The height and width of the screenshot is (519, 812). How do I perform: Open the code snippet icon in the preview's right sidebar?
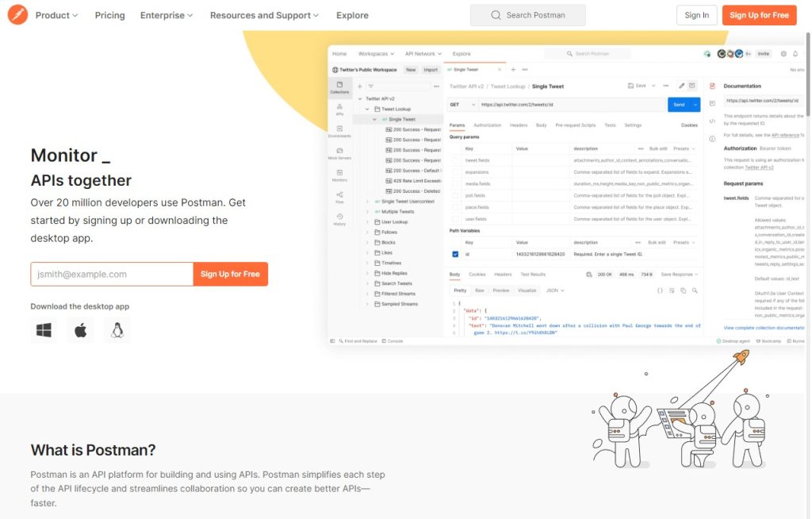click(713, 121)
